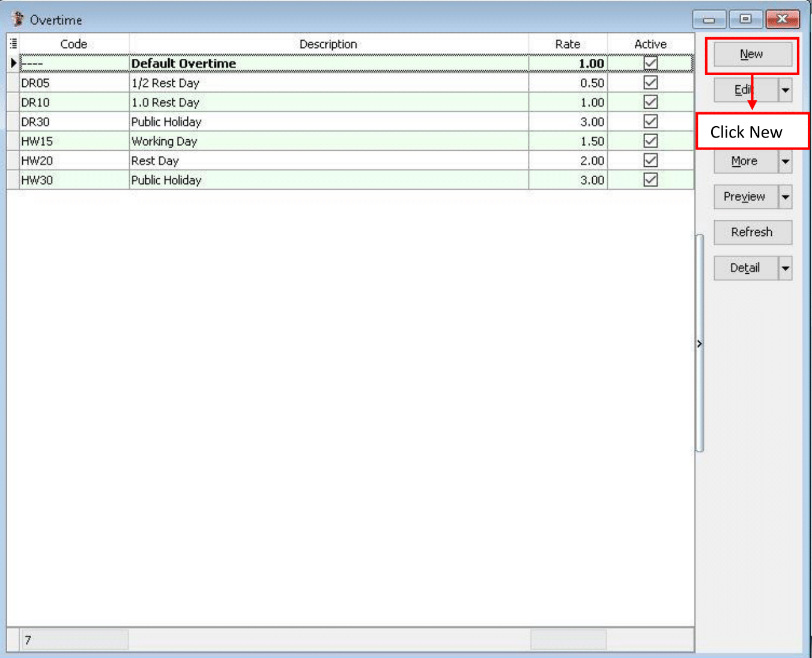Collapse the side button panel splitter arrow
The width and height of the screenshot is (812, 658).
700,343
